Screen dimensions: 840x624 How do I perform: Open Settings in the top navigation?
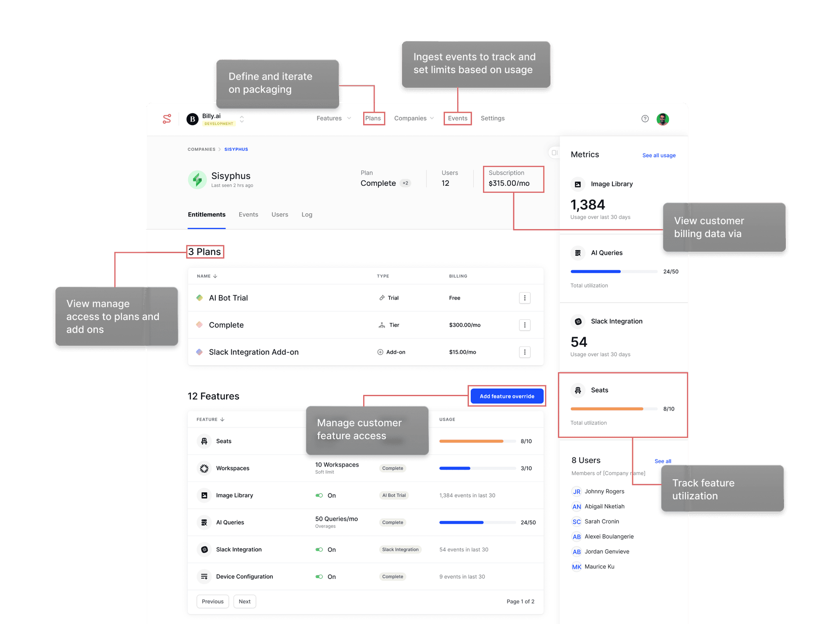(492, 119)
